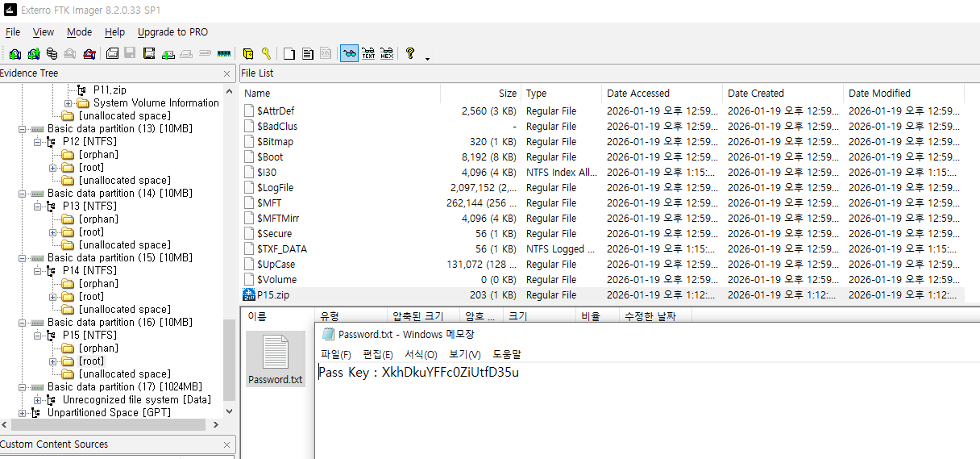Click the Detect EFS Encryption key icon
The width and height of the screenshot is (980, 459).
[266, 54]
